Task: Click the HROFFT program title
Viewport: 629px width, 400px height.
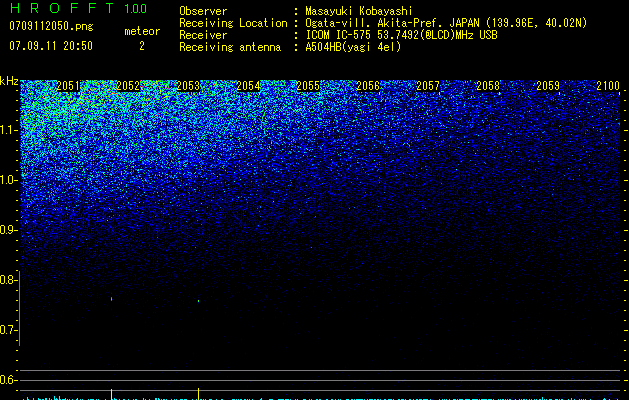Action: click(x=62, y=8)
